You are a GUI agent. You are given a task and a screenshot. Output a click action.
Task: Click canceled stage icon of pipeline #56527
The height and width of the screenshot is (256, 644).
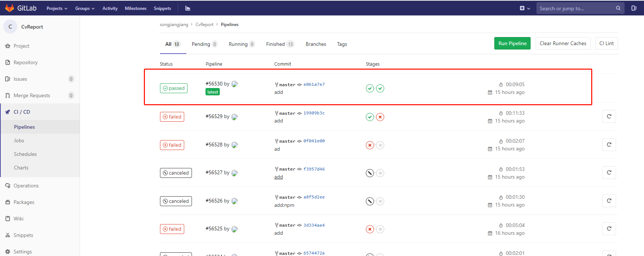pos(370,173)
